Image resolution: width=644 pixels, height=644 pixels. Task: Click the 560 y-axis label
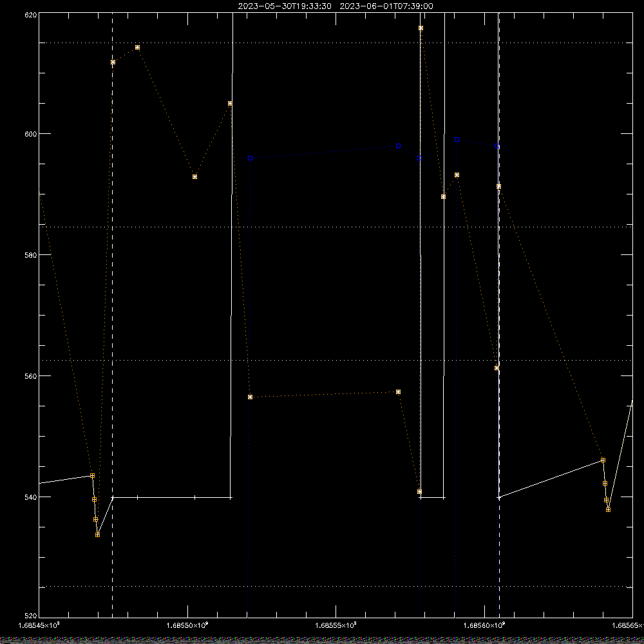pos(31,376)
